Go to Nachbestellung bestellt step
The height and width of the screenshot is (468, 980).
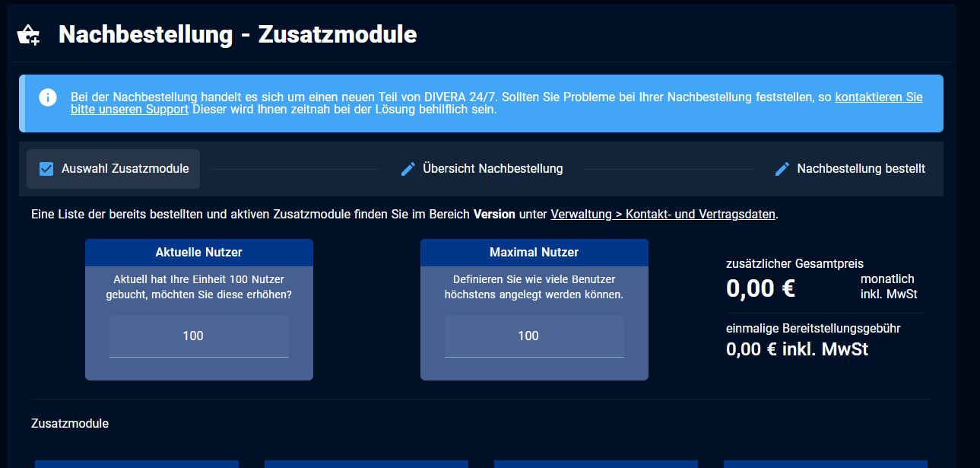click(861, 169)
